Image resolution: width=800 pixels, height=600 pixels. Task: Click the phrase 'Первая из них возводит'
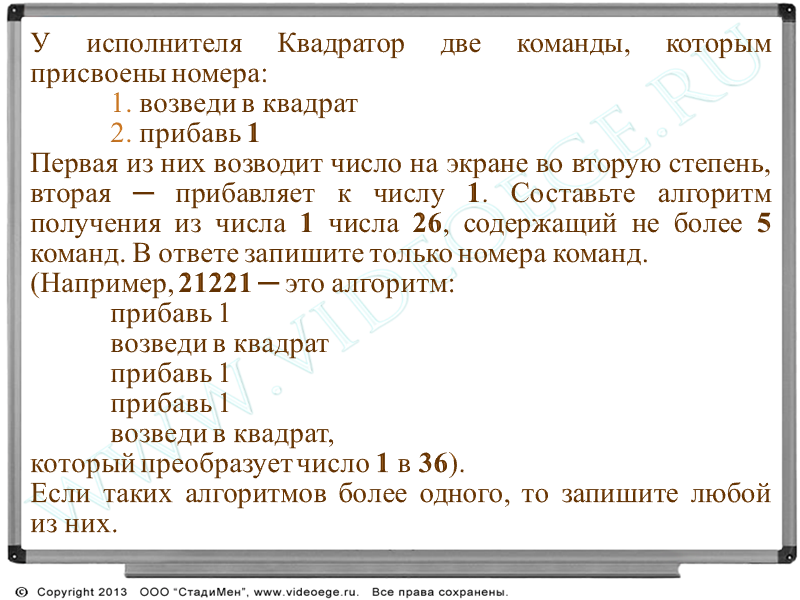tap(177, 164)
